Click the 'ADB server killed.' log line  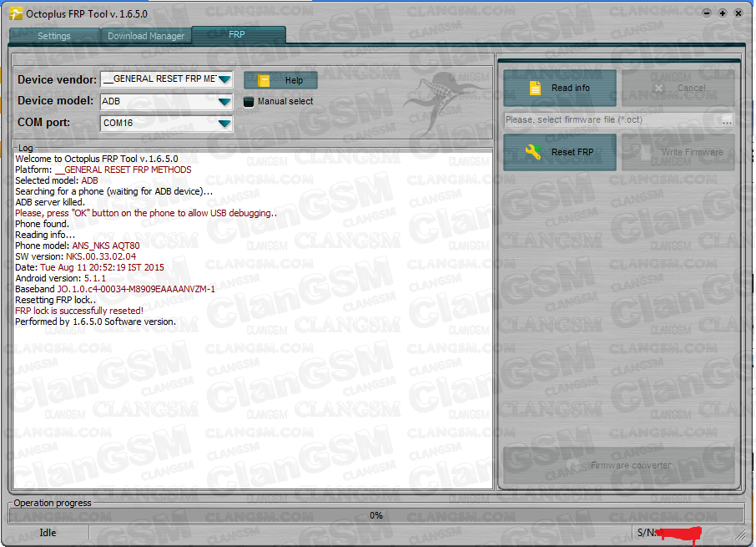[50, 202]
